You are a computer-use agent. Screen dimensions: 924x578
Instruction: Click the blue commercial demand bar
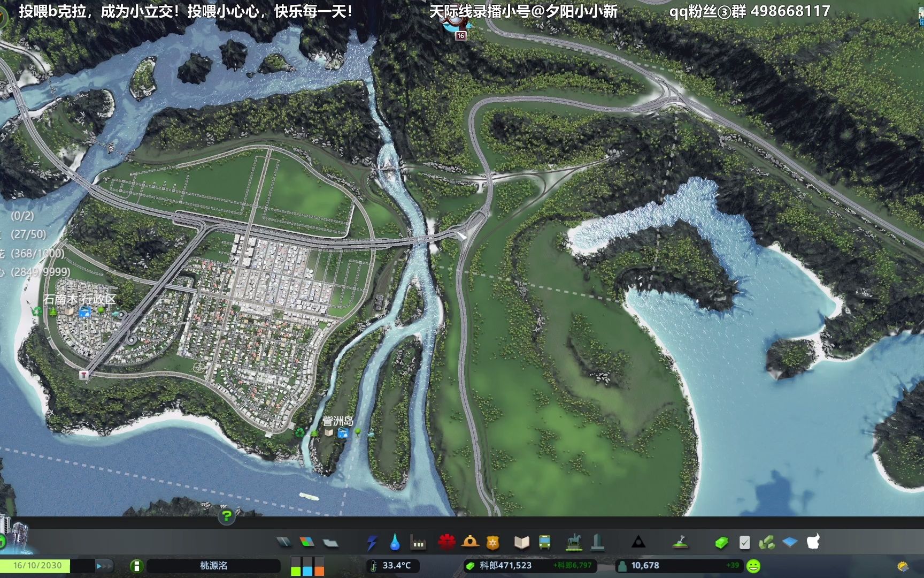point(307,567)
